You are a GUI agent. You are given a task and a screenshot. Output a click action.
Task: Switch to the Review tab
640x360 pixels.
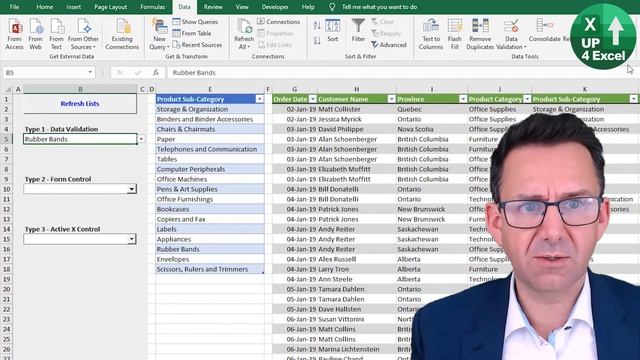(213, 7)
